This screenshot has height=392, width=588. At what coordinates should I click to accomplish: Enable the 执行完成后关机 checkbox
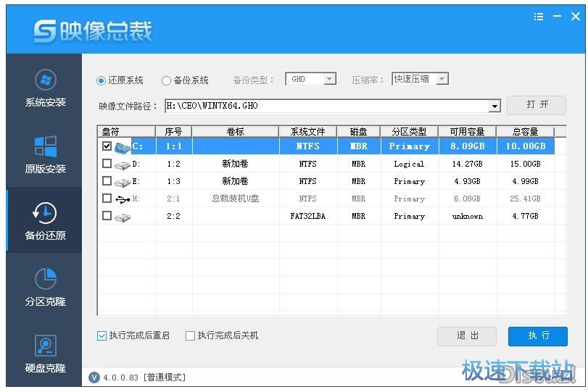tap(191, 335)
